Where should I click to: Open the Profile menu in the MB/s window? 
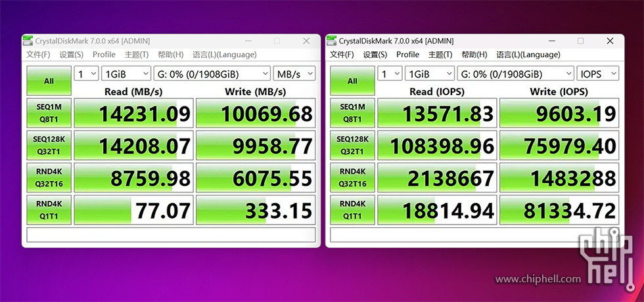(104, 54)
